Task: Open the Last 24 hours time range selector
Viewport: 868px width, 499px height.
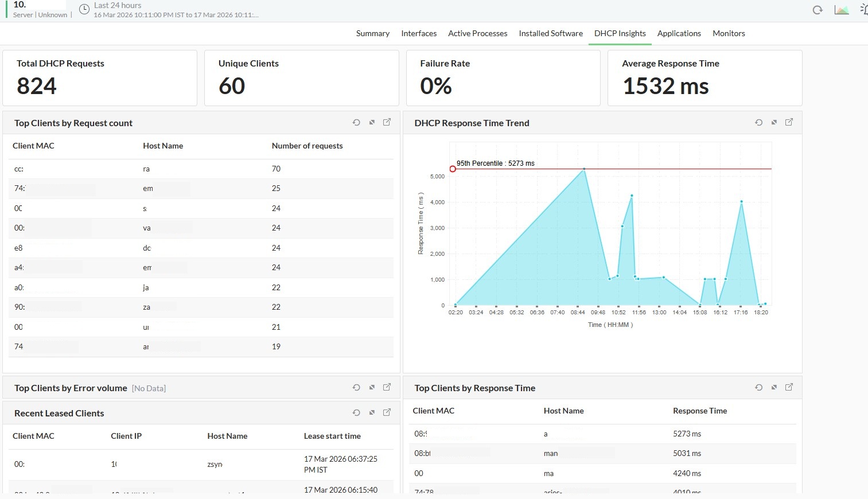Action: point(176,10)
